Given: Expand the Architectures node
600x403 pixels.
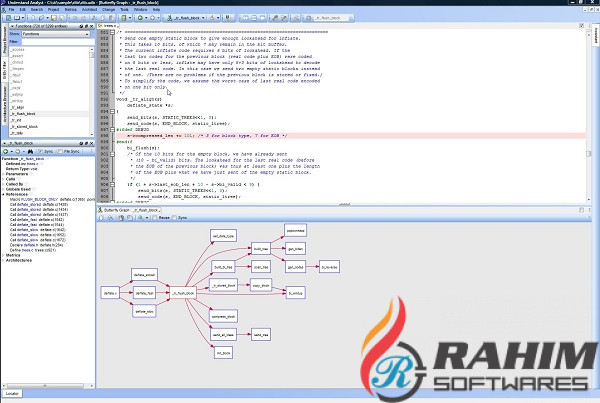Looking at the screenshot, I should pyautogui.click(x=4, y=260).
